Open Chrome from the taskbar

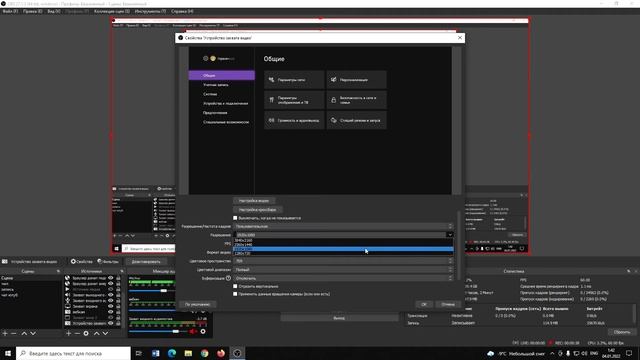pyautogui.click(x=204, y=353)
